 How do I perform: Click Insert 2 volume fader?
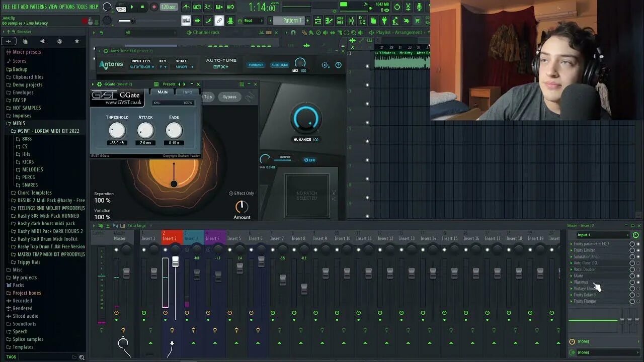[175, 261]
